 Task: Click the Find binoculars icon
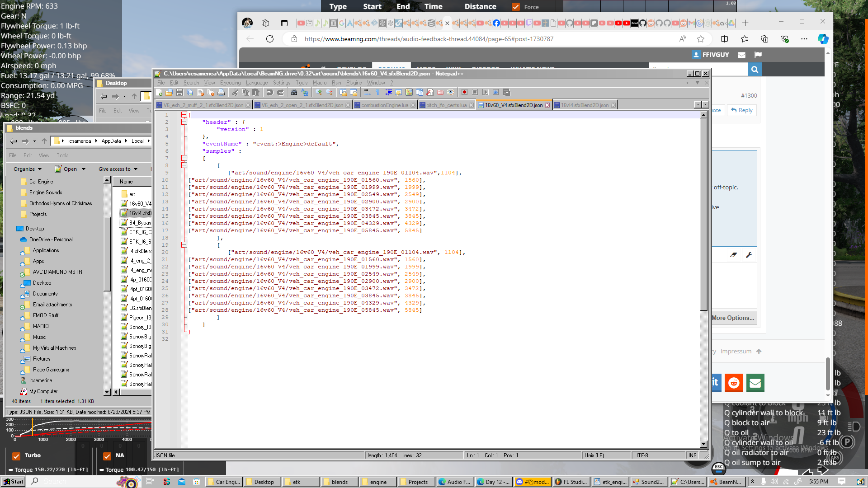tap(294, 92)
